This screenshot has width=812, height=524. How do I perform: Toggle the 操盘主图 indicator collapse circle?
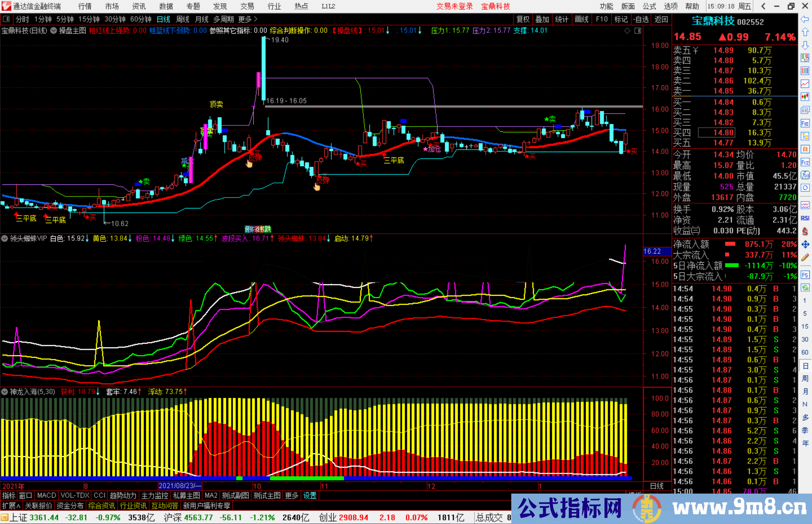tap(53, 30)
